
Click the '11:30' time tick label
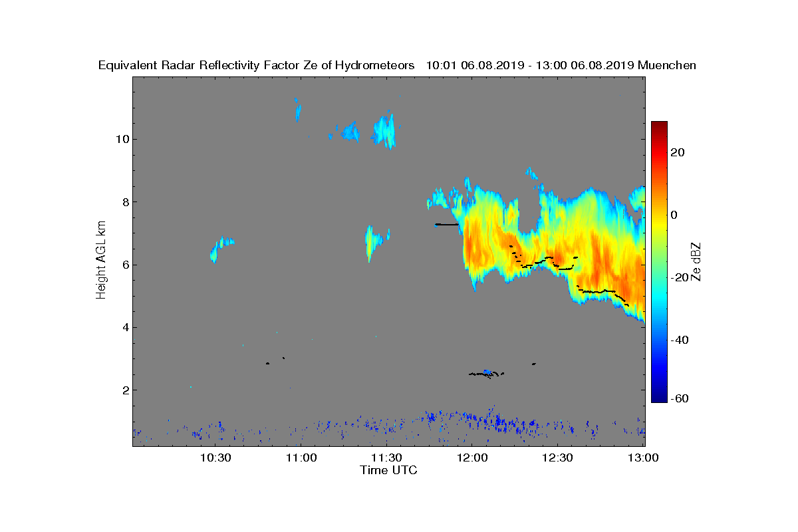(x=387, y=458)
